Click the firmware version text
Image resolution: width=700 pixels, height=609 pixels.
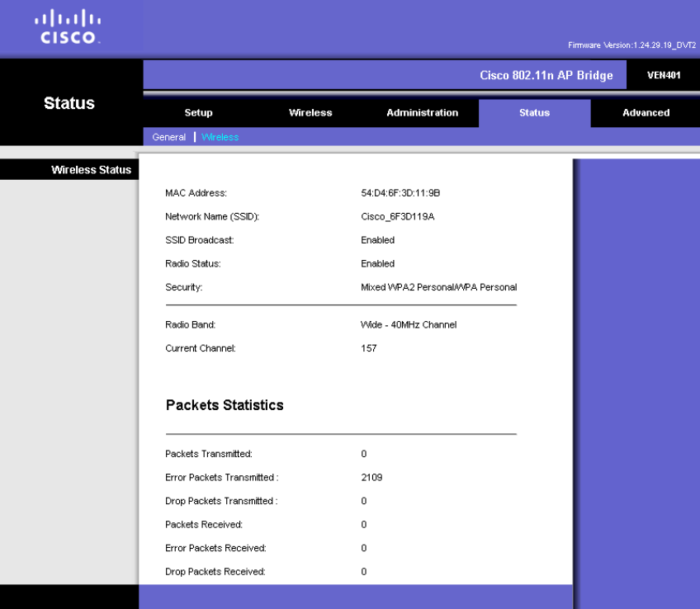point(631,45)
